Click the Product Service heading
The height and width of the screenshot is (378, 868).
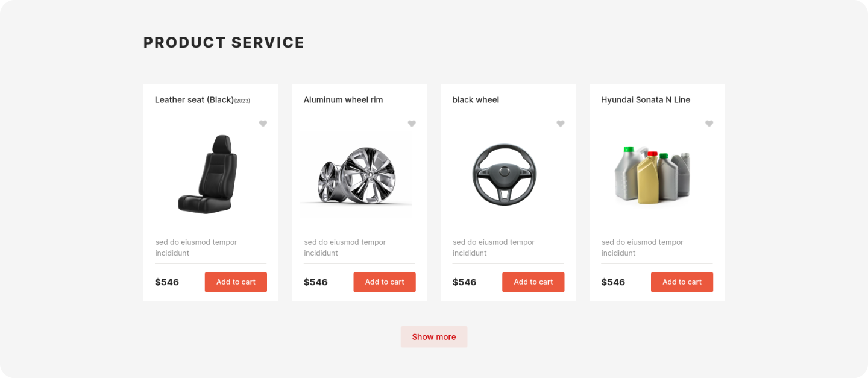[224, 43]
